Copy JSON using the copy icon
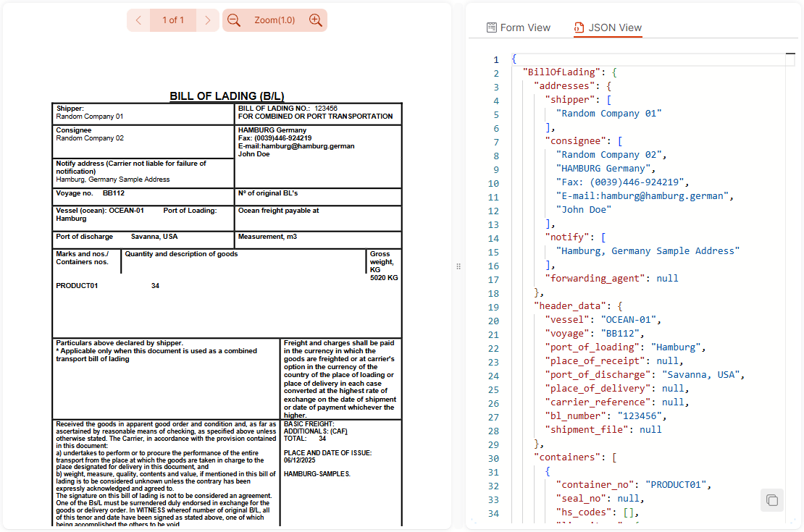This screenshot has height=532, width=804. [x=771, y=500]
